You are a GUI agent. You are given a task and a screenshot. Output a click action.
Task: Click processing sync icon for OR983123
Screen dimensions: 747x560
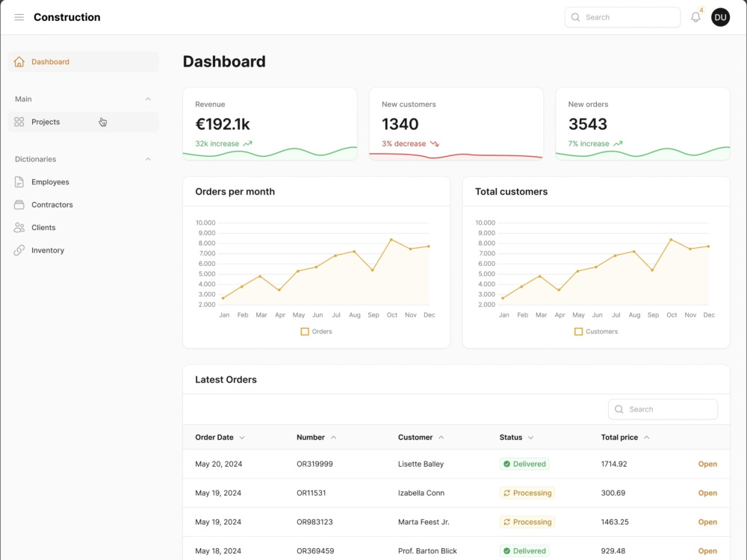pyautogui.click(x=507, y=522)
